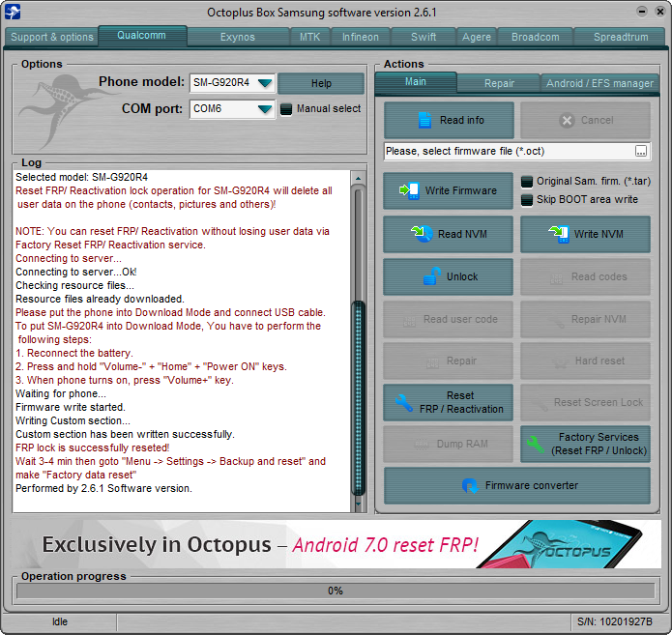Switch to Support & options tab
This screenshot has height=635, width=672.
coord(52,38)
